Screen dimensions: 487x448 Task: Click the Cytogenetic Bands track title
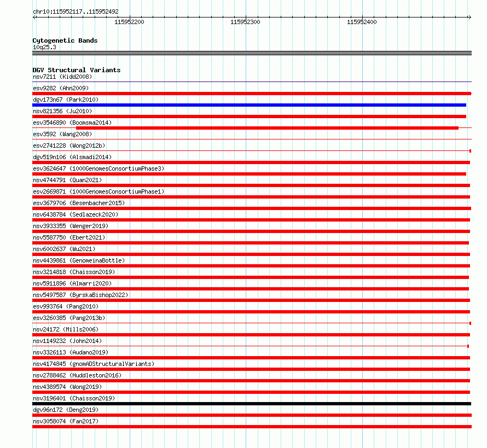tap(65, 40)
